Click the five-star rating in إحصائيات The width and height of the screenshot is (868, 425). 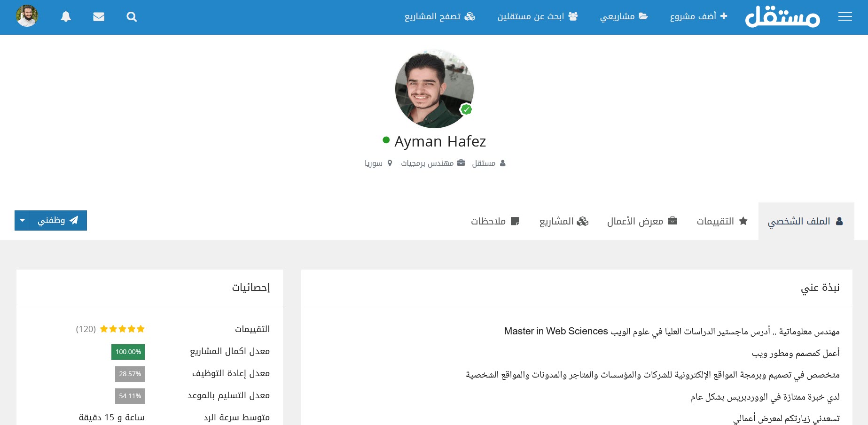122,329
